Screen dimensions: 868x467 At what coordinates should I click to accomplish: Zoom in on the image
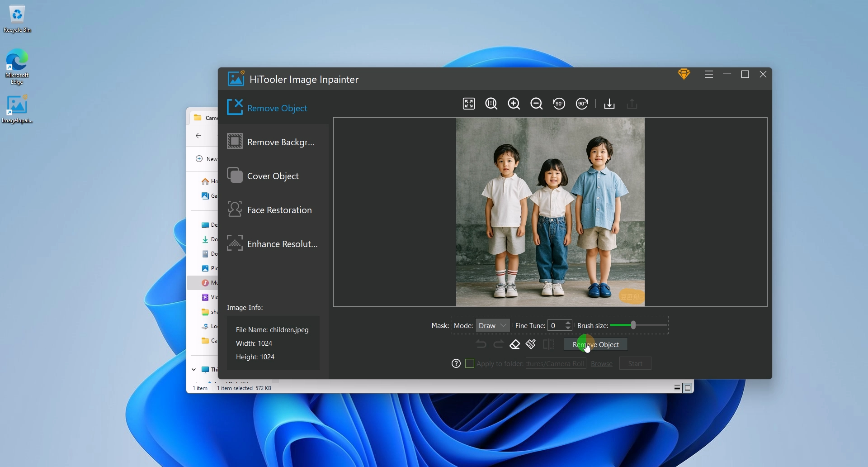(x=514, y=104)
